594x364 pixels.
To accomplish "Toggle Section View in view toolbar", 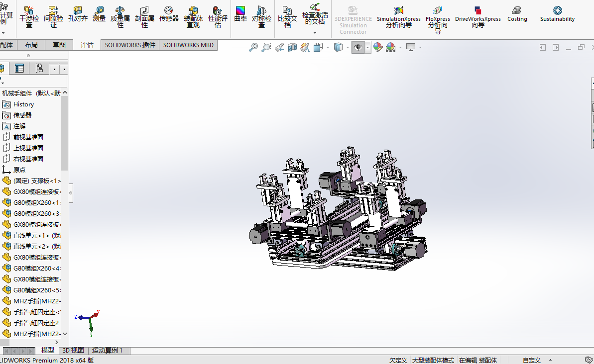I will pos(292,47).
